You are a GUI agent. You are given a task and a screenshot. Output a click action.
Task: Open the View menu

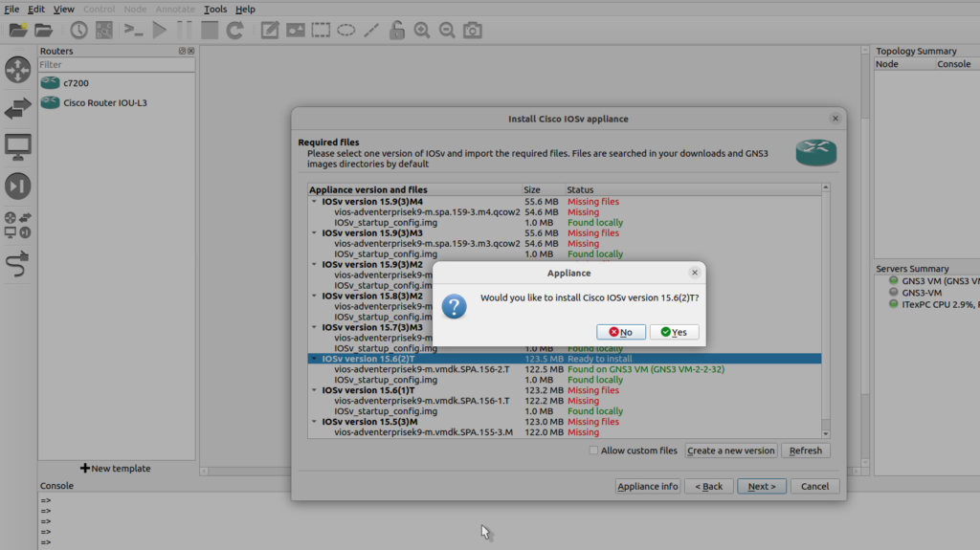click(x=64, y=9)
